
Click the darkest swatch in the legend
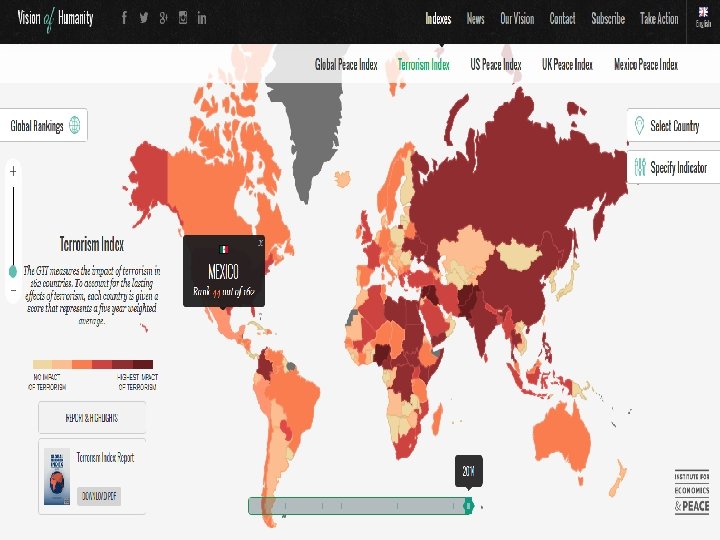(143, 365)
